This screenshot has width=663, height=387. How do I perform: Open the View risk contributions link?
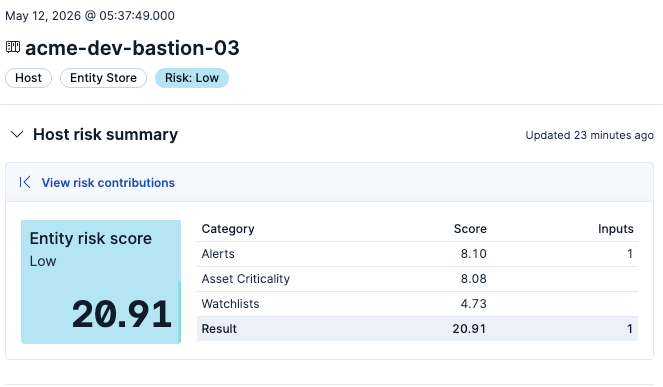point(108,183)
